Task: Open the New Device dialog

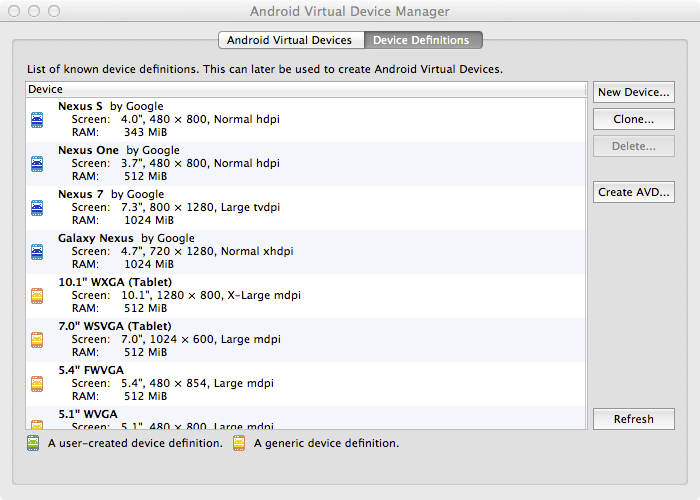Action: click(633, 92)
